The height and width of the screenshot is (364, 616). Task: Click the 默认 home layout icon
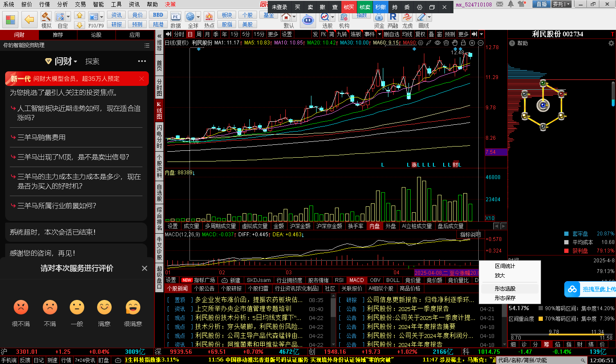click(x=286, y=17)
